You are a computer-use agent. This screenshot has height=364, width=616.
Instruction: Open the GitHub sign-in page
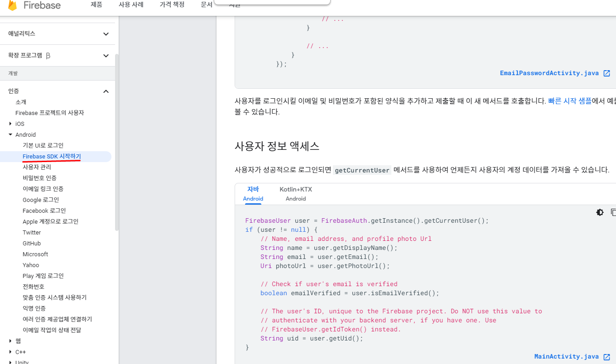pos(32,244)
